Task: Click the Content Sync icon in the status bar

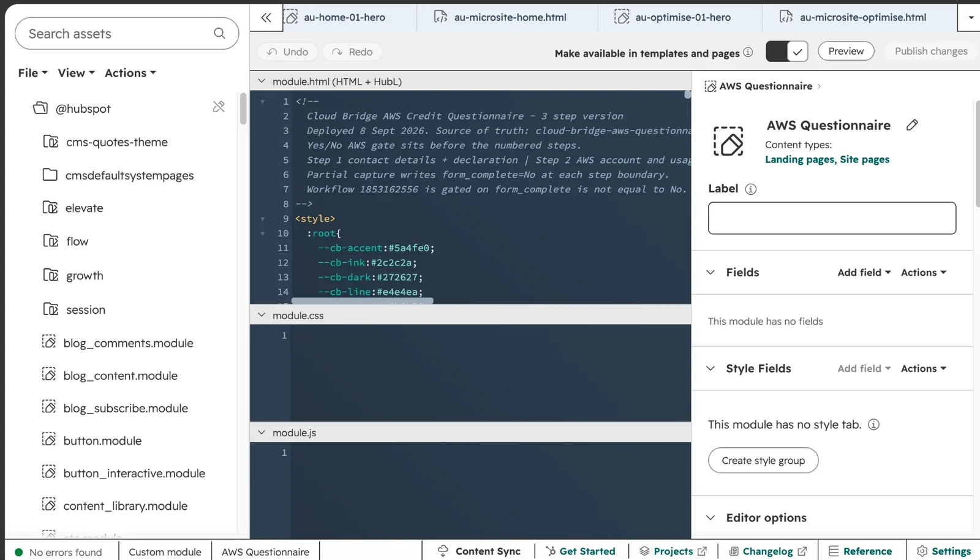Action: 443,551
